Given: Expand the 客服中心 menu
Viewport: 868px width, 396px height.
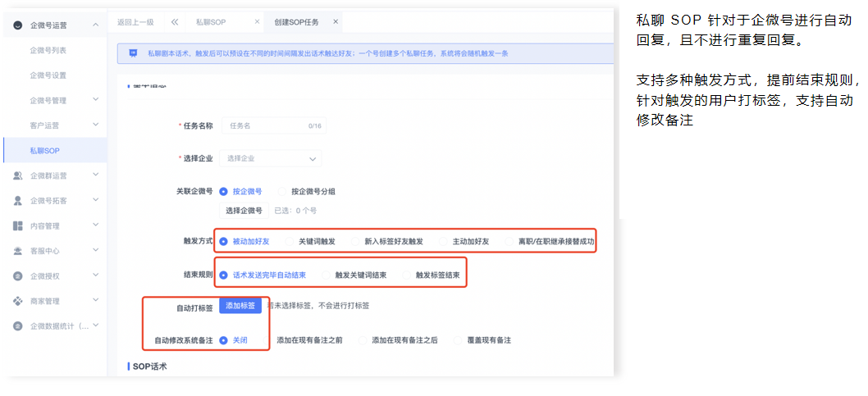Looking at the screenshot, I should (x=96, y=250).
